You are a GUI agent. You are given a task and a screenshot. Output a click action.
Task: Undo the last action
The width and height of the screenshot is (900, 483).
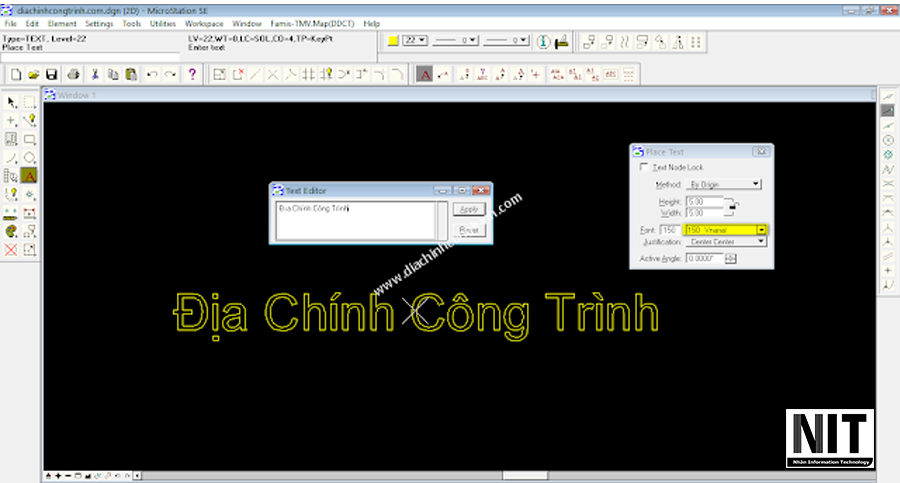click(152, 74)
